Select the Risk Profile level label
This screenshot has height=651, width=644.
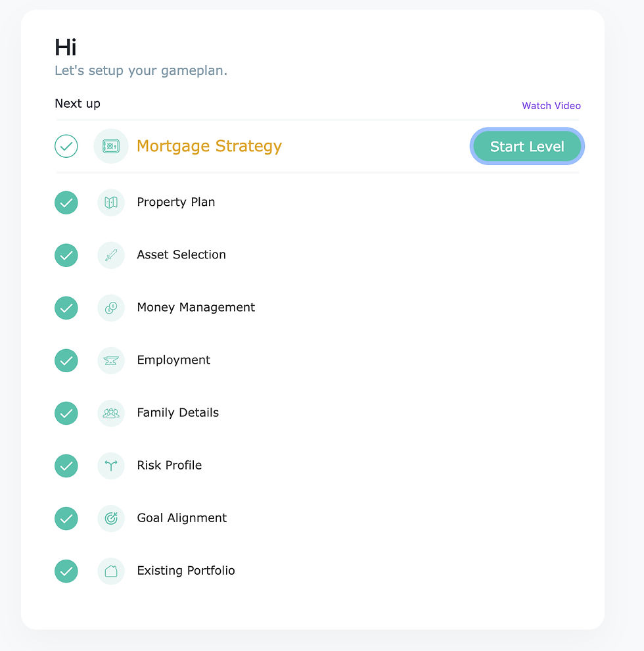click(169, 466)
